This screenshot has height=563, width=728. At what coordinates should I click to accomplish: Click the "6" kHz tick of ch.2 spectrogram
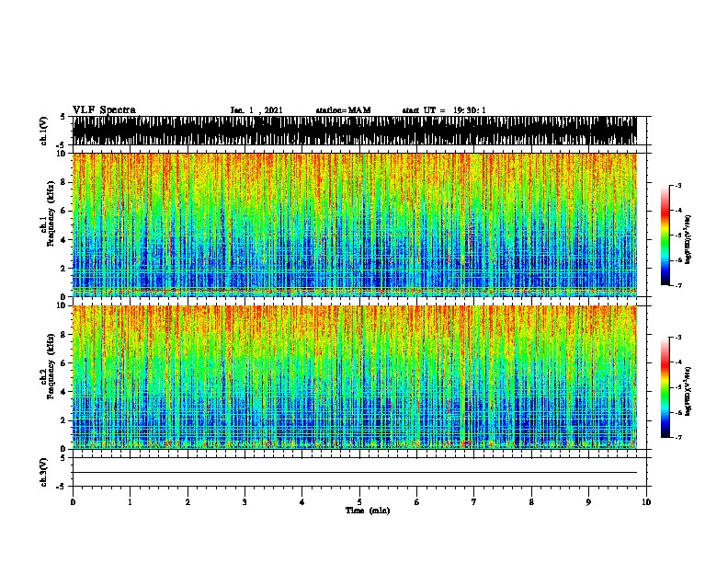64,363
